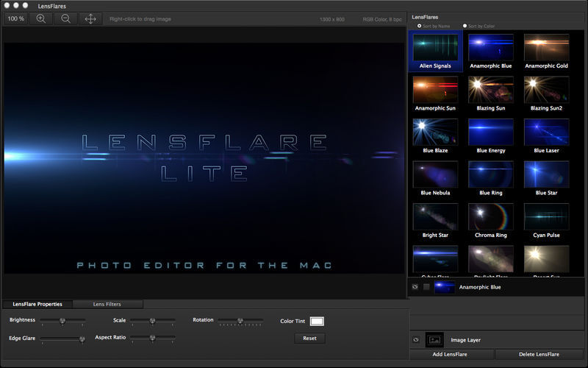
Task: Switch to the Lens Filters tab
Action: [x=107, y=304]
